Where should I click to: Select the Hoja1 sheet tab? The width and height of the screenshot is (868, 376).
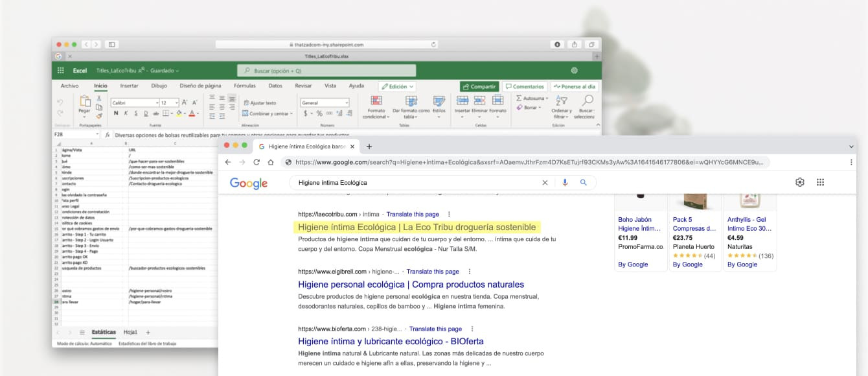[130, 332]
